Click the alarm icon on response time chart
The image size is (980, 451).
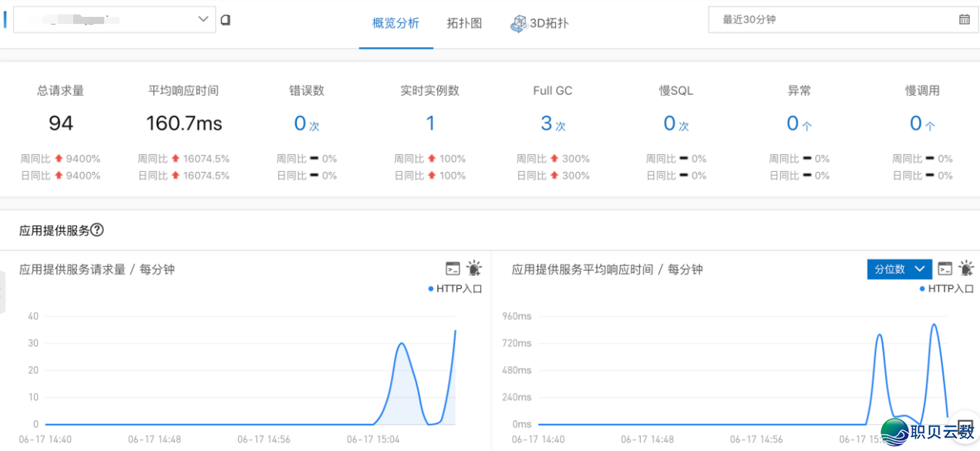965,268
